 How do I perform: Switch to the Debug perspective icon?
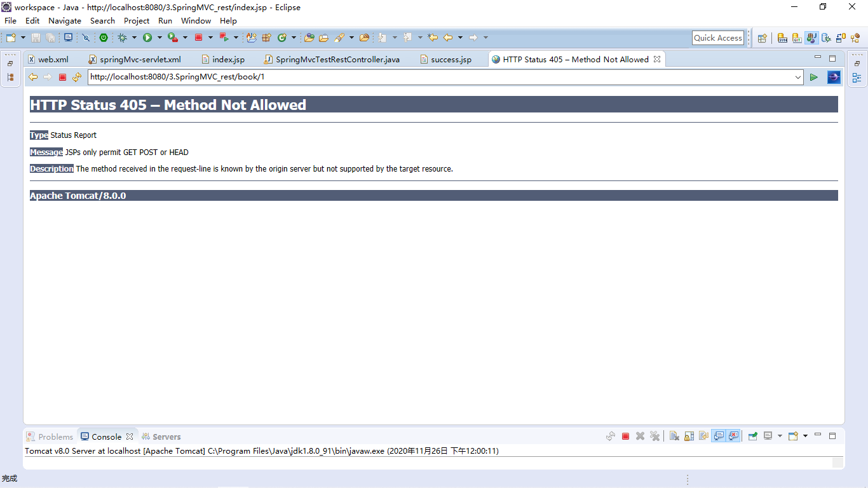click(826, 38)
